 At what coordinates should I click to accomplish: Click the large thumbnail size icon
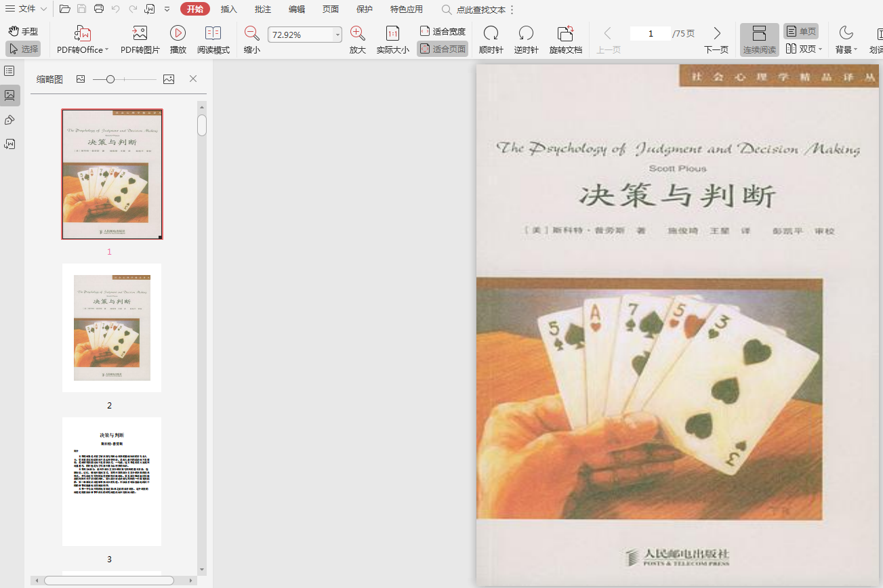coord(169,79)
